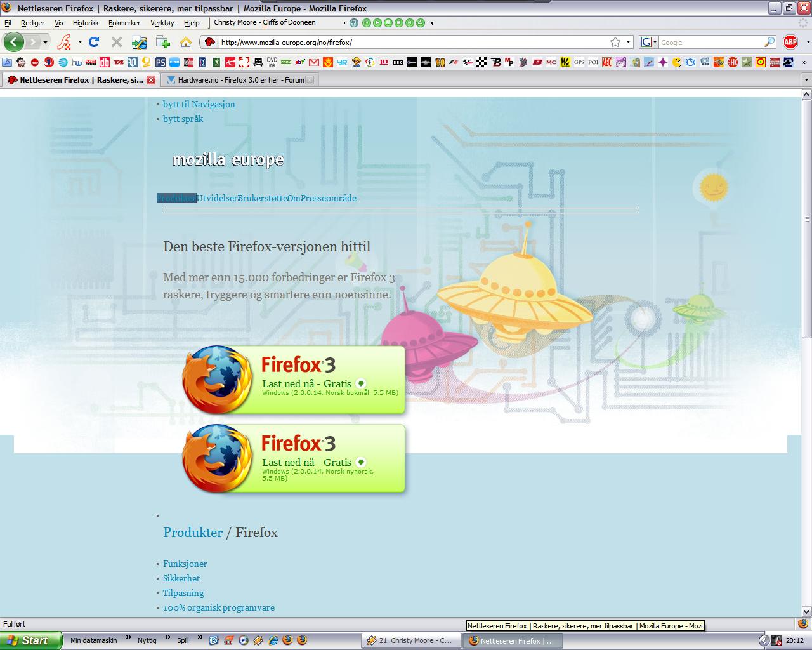Image resolution: width=812 pixels, height=650 pixels.
Task: Open the Google search engine selector
Action: [x=648, y=42]
